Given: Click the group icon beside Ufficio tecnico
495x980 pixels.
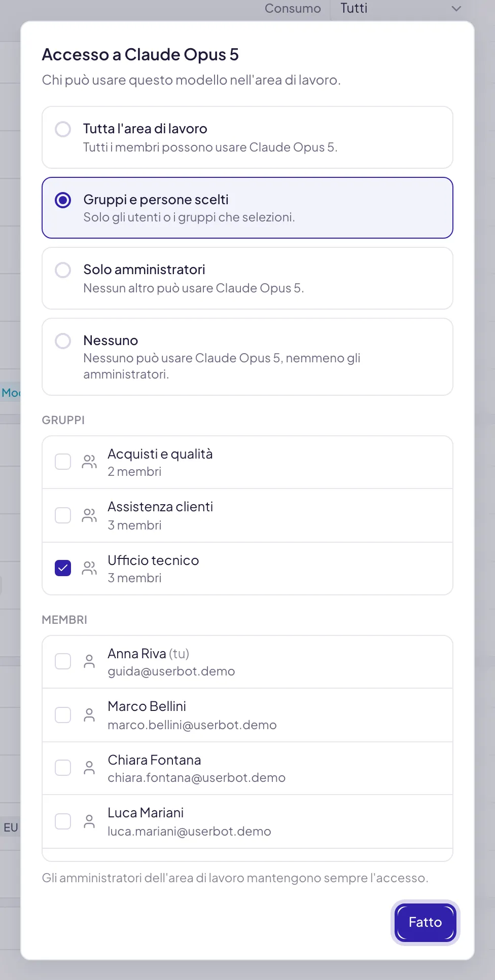Looking at the screenshot, I should coord(89,568).
